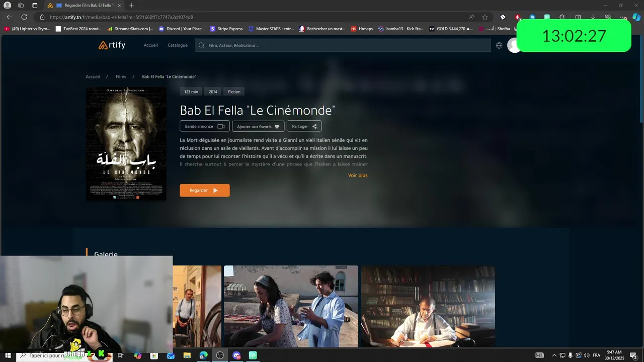Open the Bab El Fella movie poster
Viewport: 644px width, 362px height.
point(126,144)
